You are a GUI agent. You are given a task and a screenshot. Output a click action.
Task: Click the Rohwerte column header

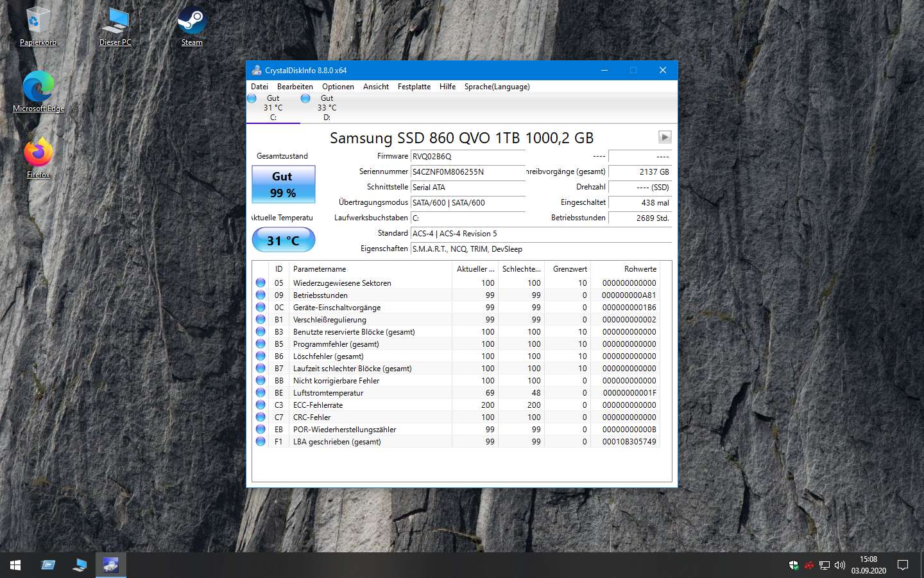[625, 269]
